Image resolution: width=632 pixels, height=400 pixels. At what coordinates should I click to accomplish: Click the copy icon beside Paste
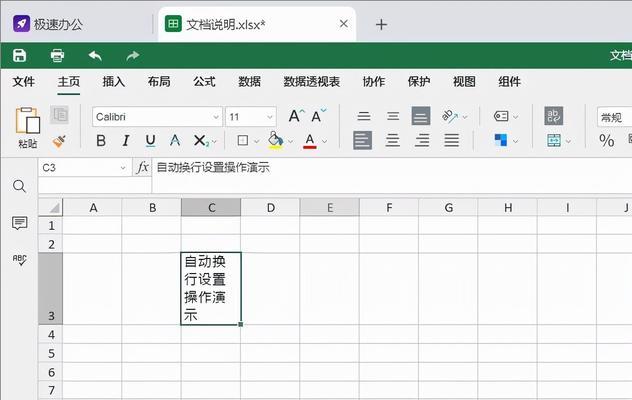[x=60, y=115]
